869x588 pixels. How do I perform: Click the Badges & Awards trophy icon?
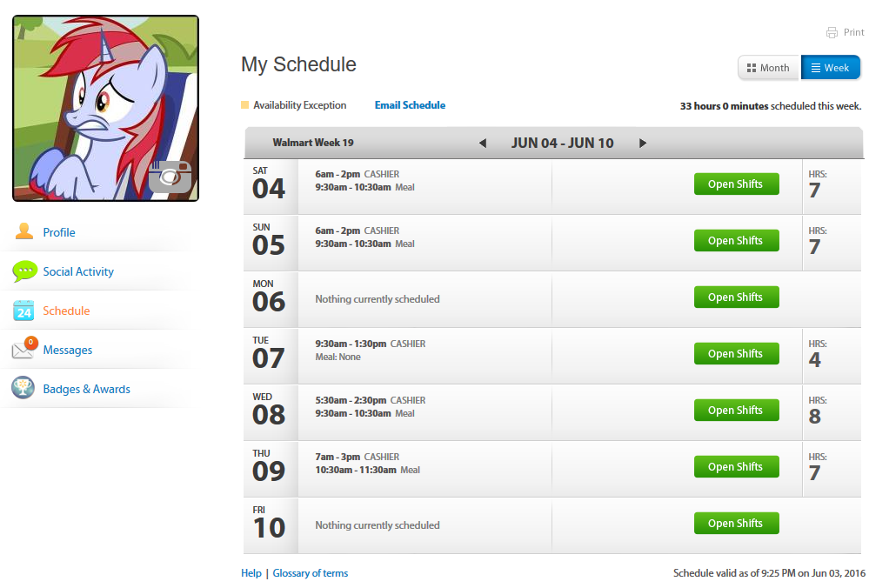pos(23,389)
